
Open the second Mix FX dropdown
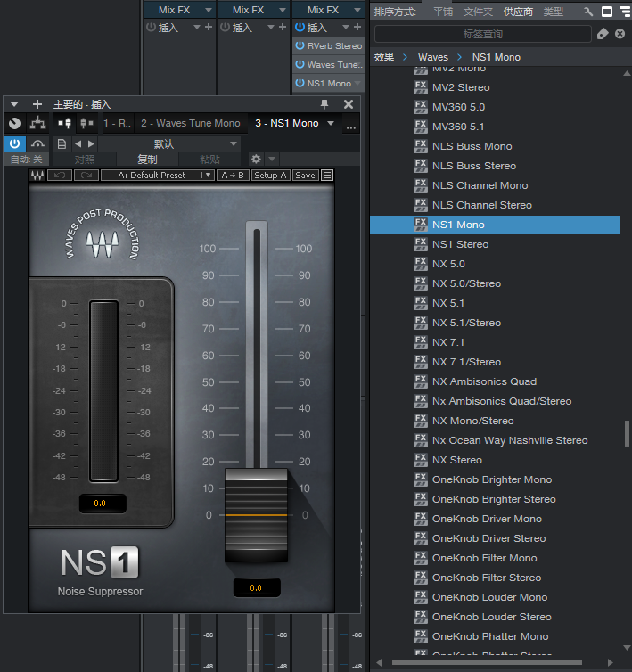[283, 10]
